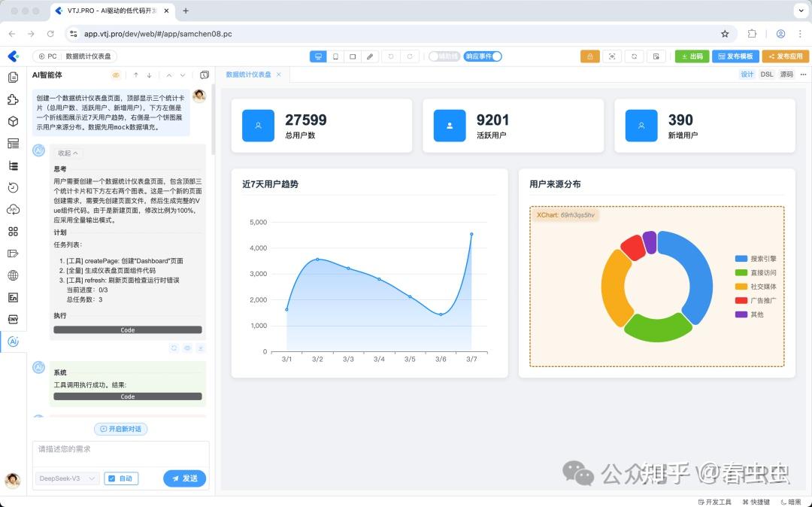Screen dimensions: 812x507
Task: Click the pencil edit icon in toolbar
Action: 370,56
